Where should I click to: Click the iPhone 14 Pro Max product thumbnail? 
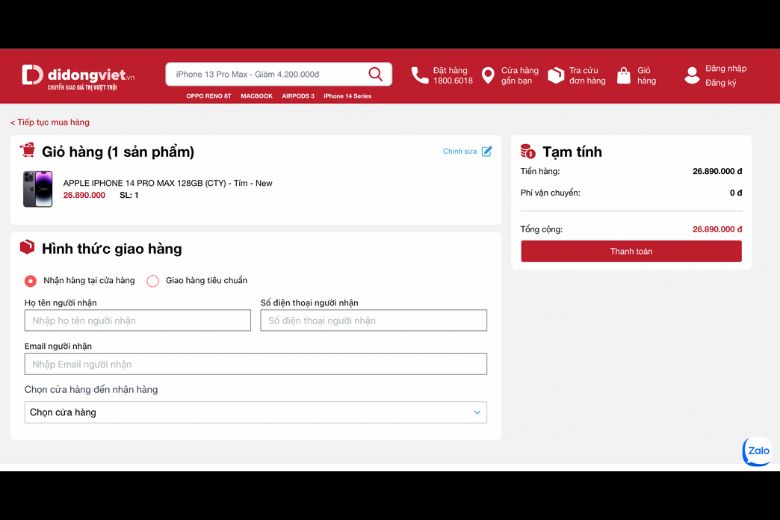tap(38, 189)
